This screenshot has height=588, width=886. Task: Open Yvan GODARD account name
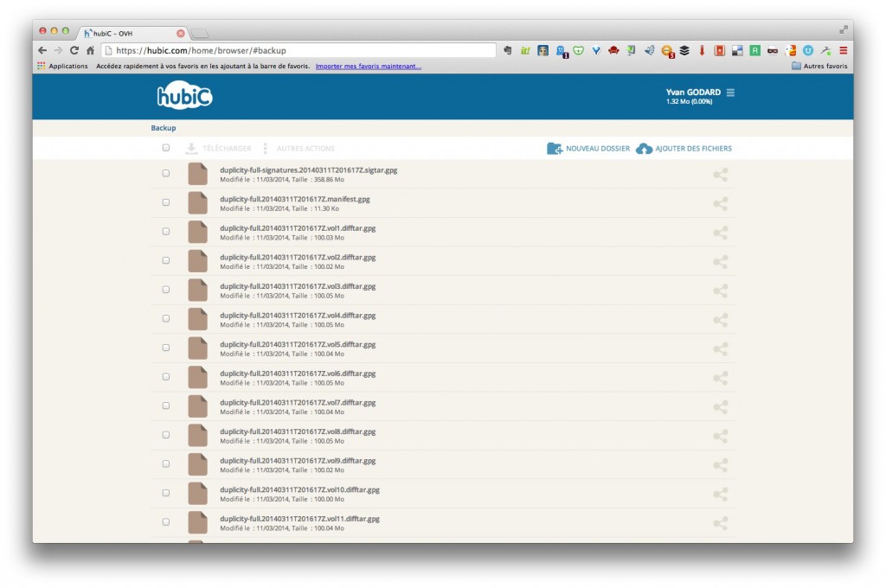point(693,92)
